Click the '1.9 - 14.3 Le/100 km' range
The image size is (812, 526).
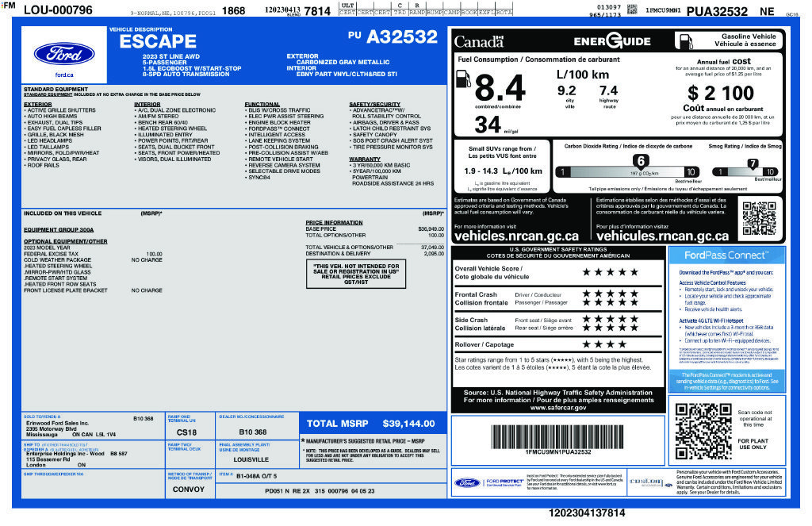point(503,171)
